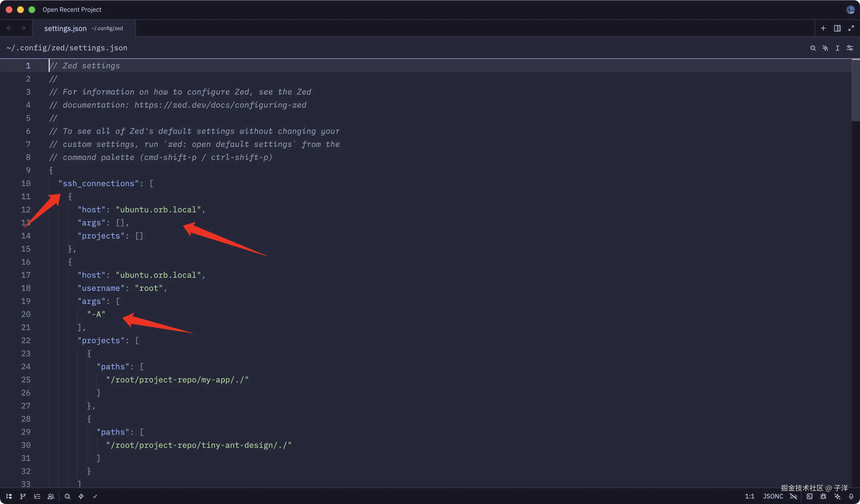Toggle the outline panel icon
This screenshot has height=504, width=860.
click(x=37, y=496)
